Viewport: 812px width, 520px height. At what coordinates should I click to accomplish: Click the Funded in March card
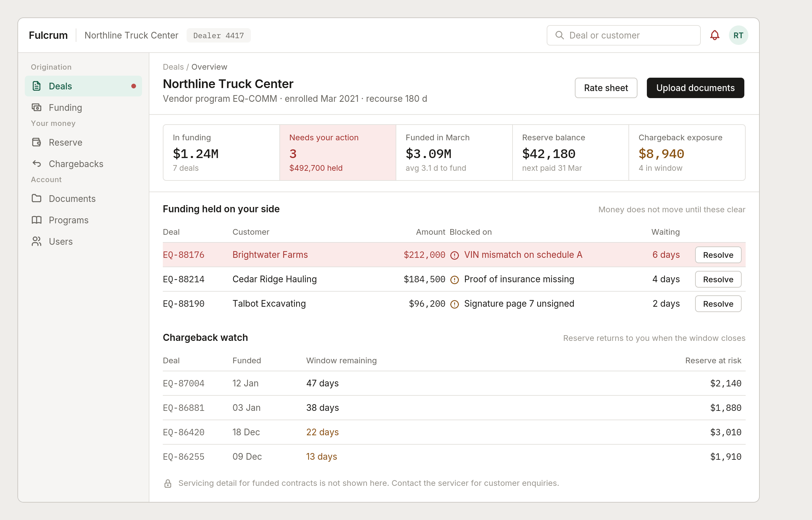coord(454,153)
